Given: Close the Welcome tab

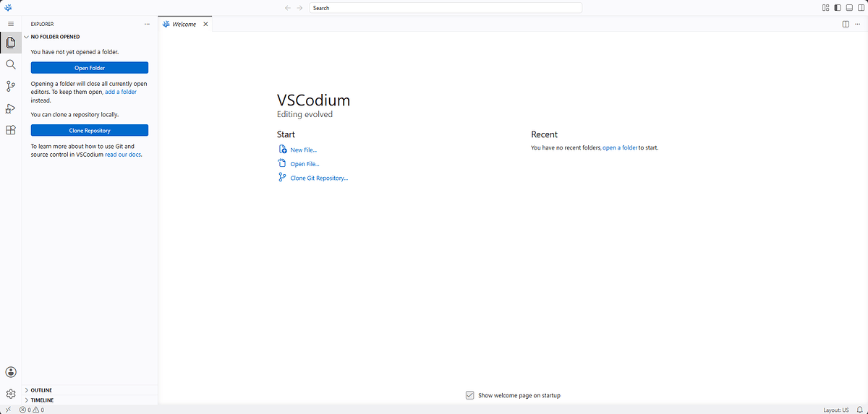Looking at the screenshot, I should [x=205, y=24].
